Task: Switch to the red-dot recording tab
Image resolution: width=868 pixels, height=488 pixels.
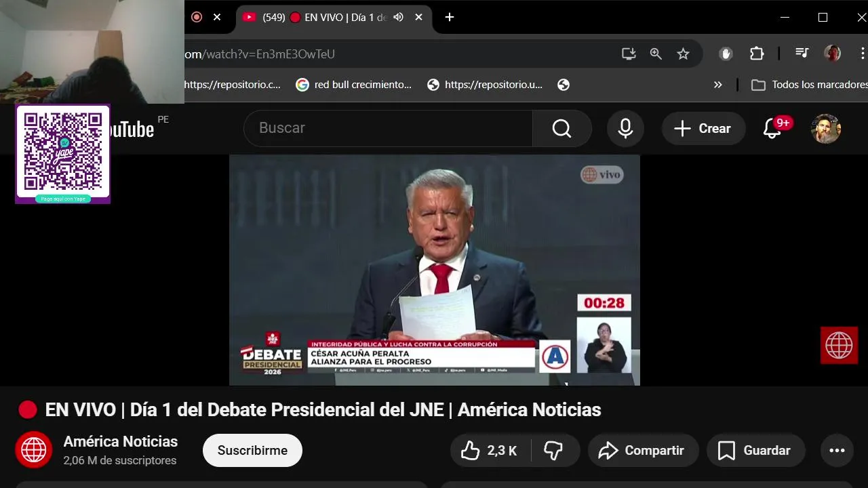Action: [197, 18]
